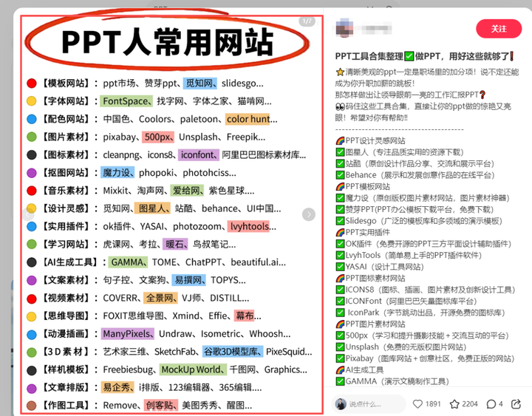
Task: Click the YASAI description line
Action: tap(380, 267)
